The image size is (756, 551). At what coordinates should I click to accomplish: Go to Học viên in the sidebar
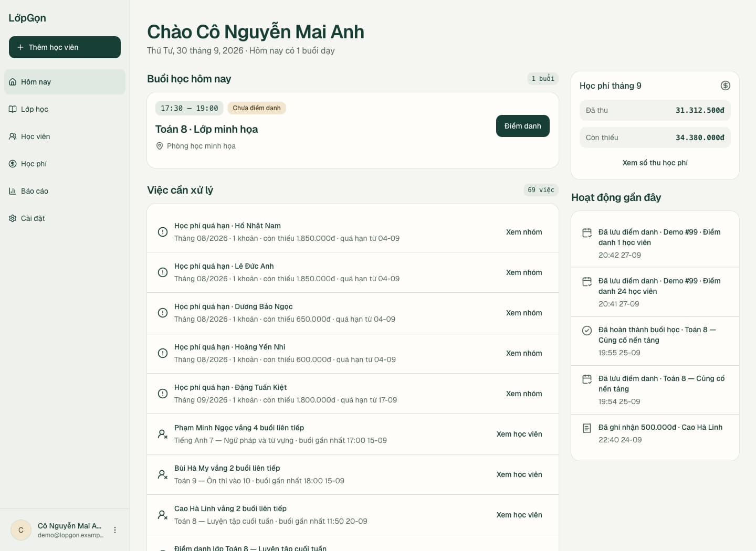click(65, 136)
